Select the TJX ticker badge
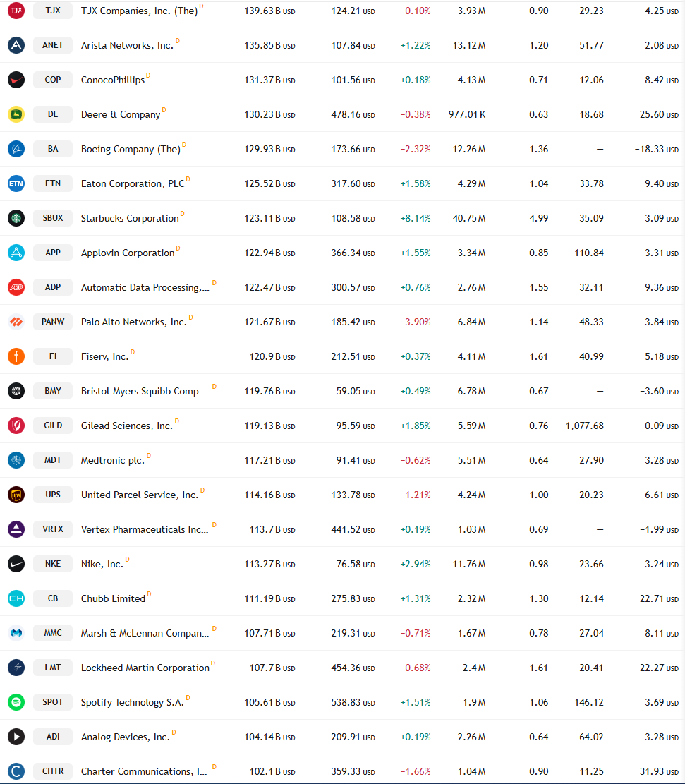The image size is (685, 784). 53,11
